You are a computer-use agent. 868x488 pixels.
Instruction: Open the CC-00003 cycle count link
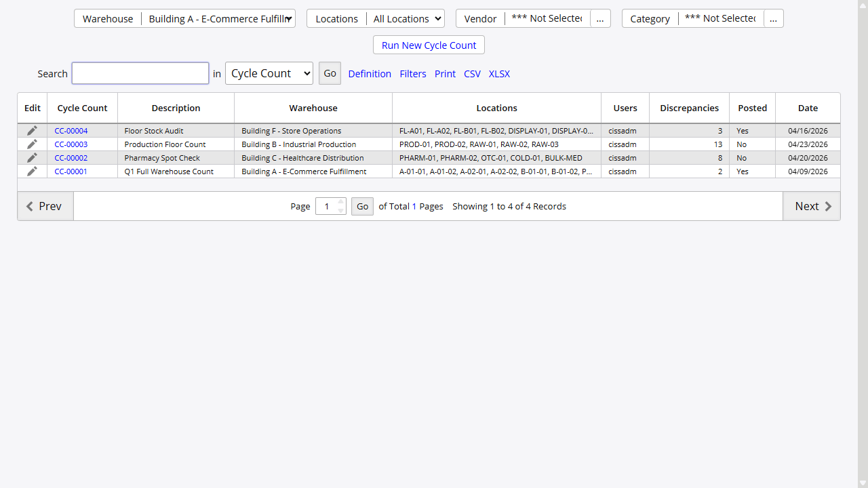click(x=71, y=144)
